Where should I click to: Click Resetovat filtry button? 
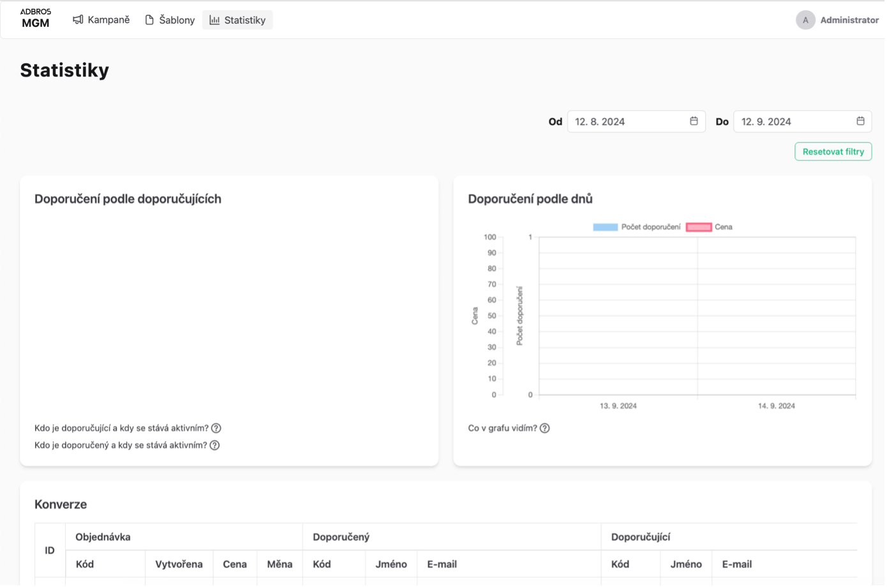[833, 152]
